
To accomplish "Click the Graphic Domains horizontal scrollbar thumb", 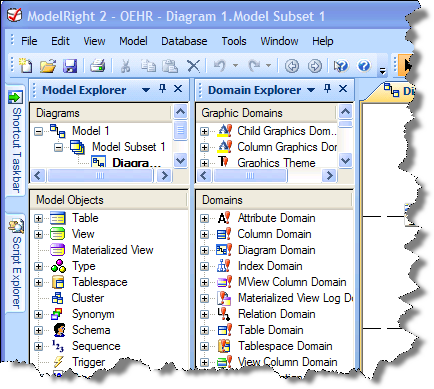I will click(x=250, y=175).
